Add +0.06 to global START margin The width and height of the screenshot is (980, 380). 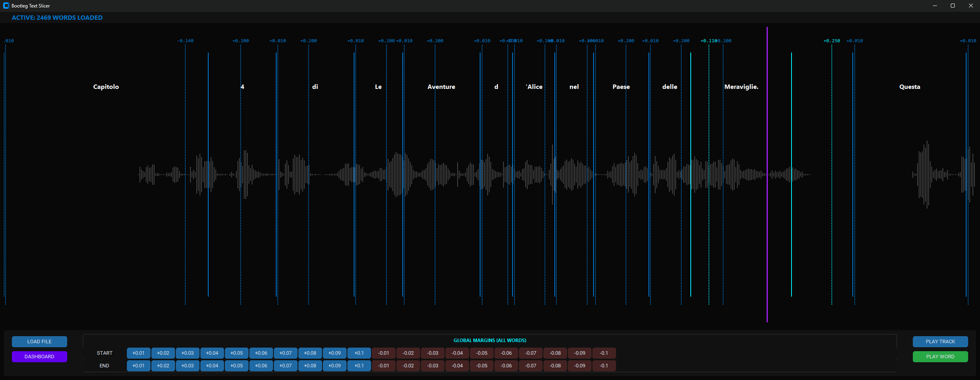point(261,353)
